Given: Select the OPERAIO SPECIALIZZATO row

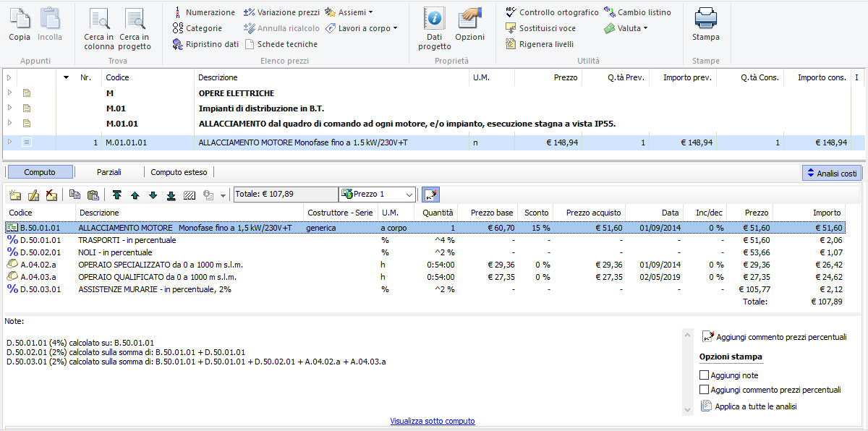Looking at the screenshot, I should [x=425, y=265].
